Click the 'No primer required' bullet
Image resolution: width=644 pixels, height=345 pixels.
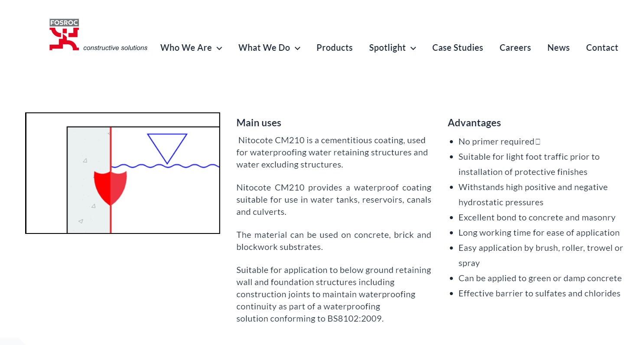(x=496, y=141)
